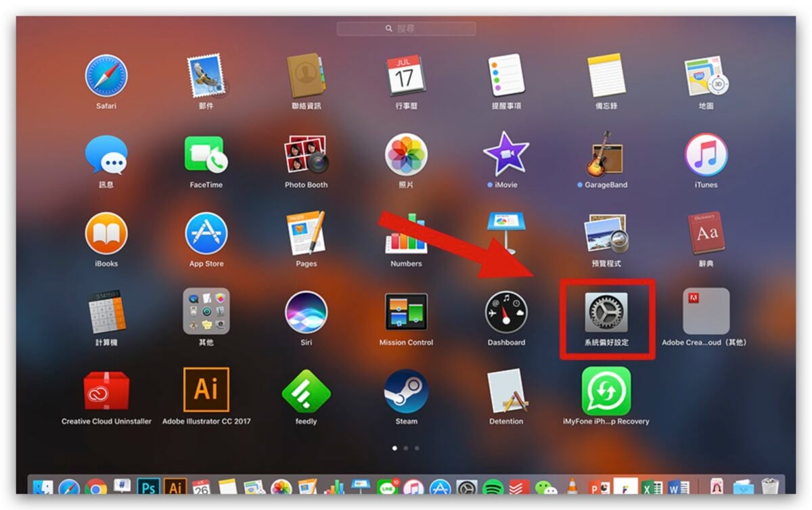
Task: Open the Photo Booth app
Action: point(306,155)
